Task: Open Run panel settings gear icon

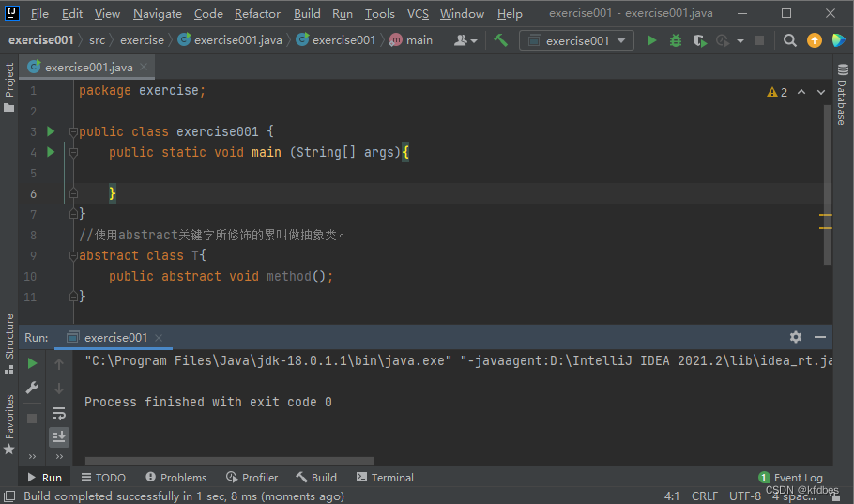Action: click(x=796, y=337)
